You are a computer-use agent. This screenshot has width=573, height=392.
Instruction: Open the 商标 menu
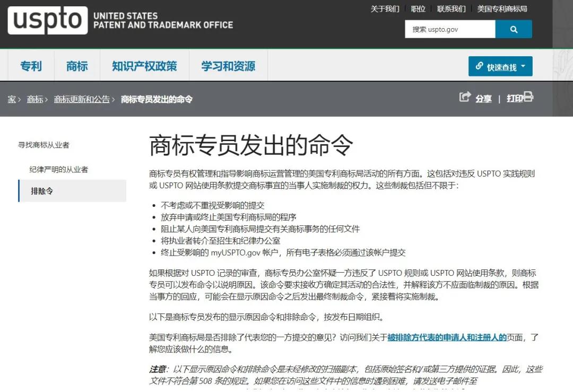tap(77, 66)
